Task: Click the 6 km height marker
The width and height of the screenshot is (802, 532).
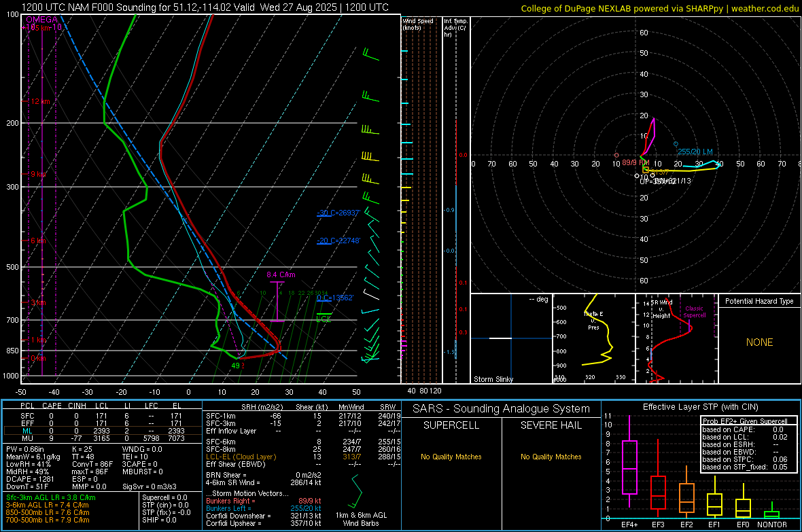Action: coord(38,241)
